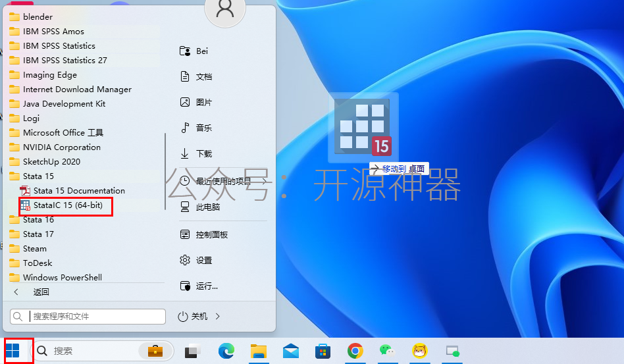The height and width of the screenshot is (364, 624).
Task: Click the clock icon beside 最近使用的项目
Action: click(185, 181)
